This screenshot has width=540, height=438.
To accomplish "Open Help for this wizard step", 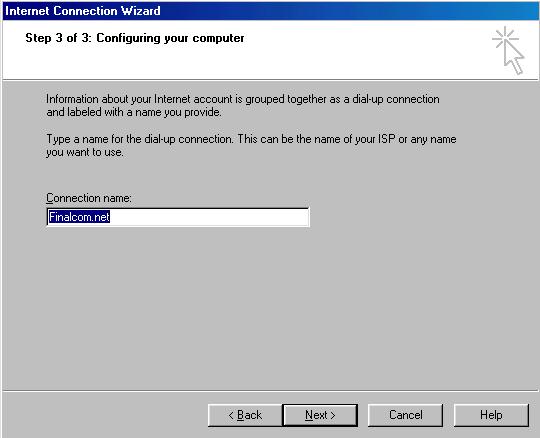I will [x=491, y=415].
